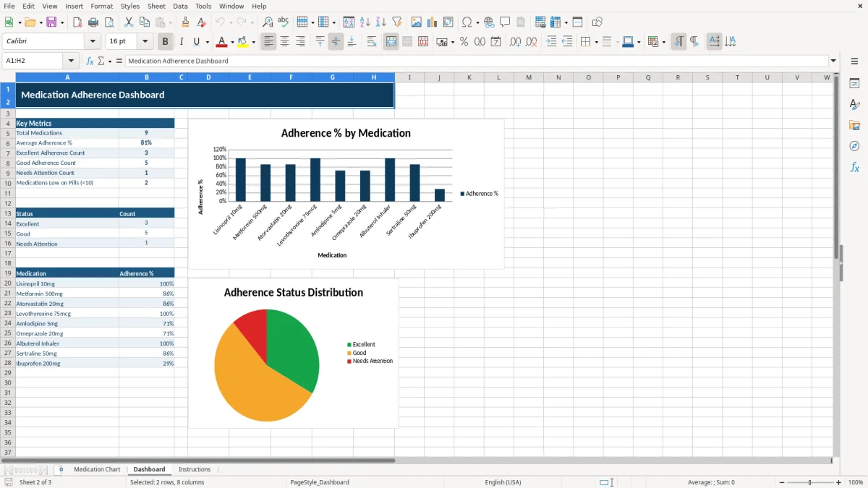Toggle Bold formatting
Viewport: 868px width, 488px height.
[x=166, y=42]
